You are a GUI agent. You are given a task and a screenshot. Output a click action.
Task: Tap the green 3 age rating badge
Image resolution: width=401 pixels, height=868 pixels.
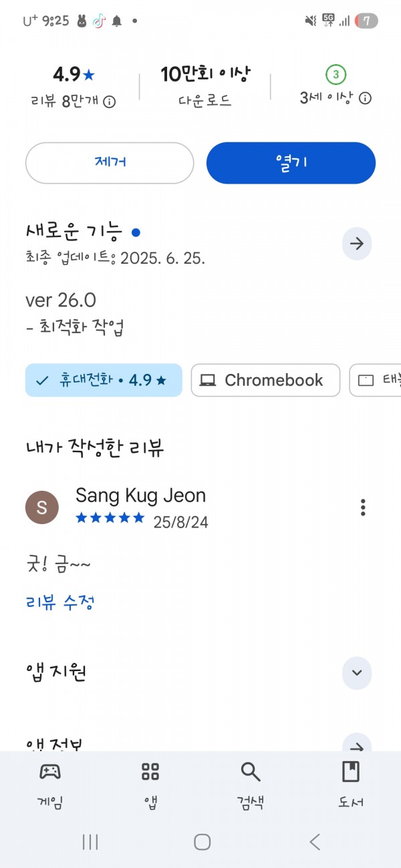[x=336, y=74]
